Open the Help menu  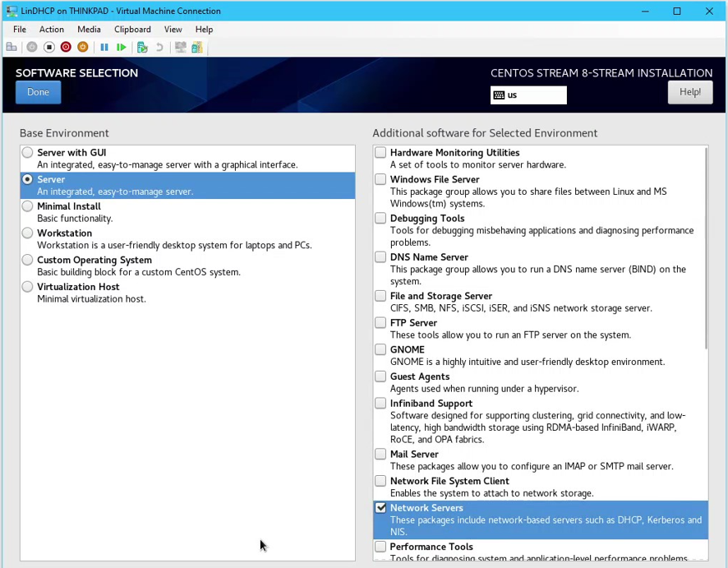[204, 30]
